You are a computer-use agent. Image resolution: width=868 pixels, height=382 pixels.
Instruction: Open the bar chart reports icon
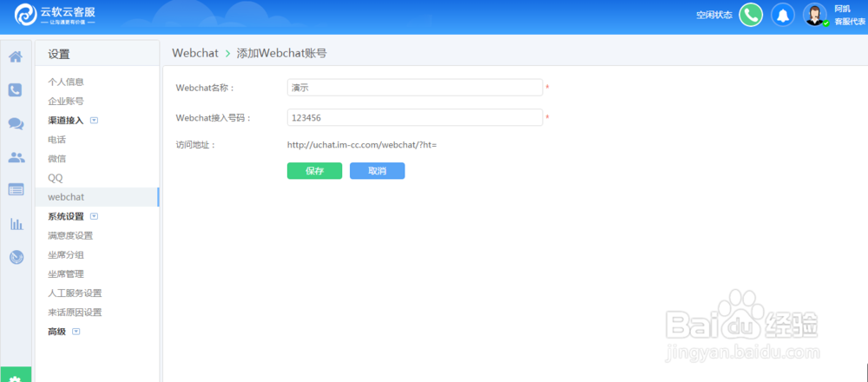click(16, 224)
